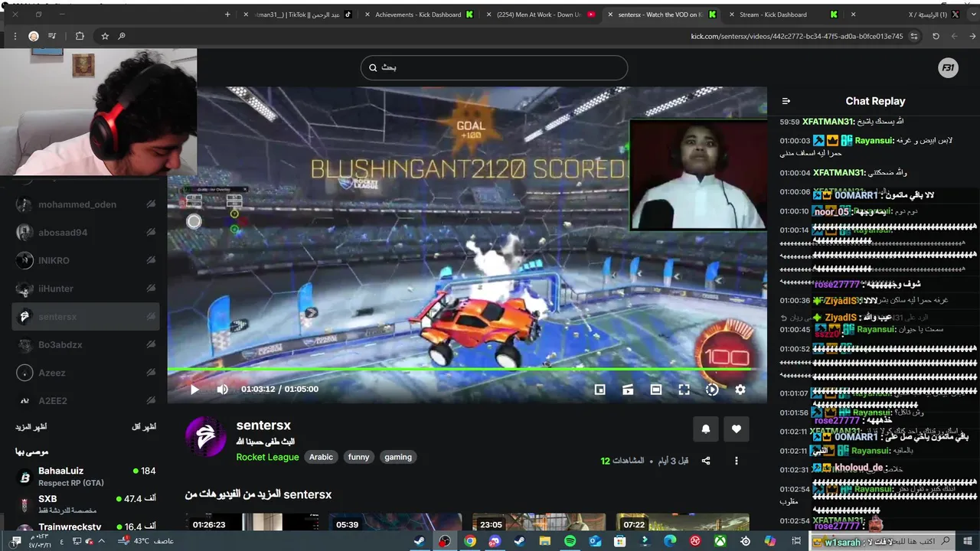
Task: Open video player settings gear
Action: point(740,390)
